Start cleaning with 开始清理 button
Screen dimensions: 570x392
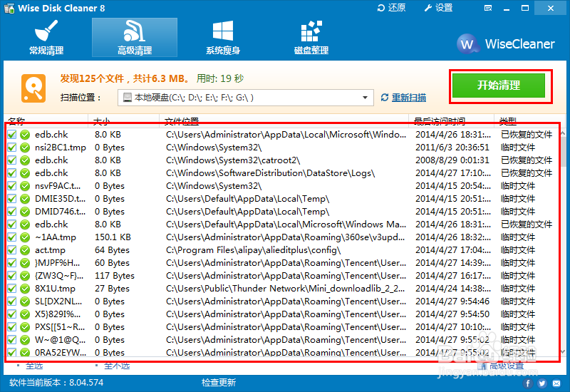pyautogui.click(x=498, y=86)
